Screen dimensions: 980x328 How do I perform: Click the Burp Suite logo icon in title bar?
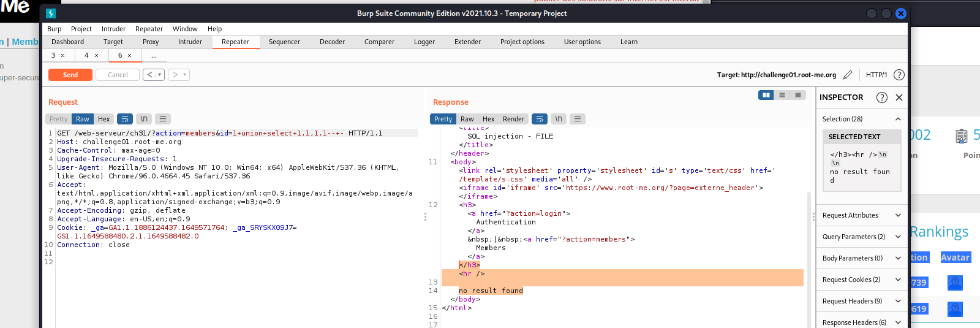(51, 13)
